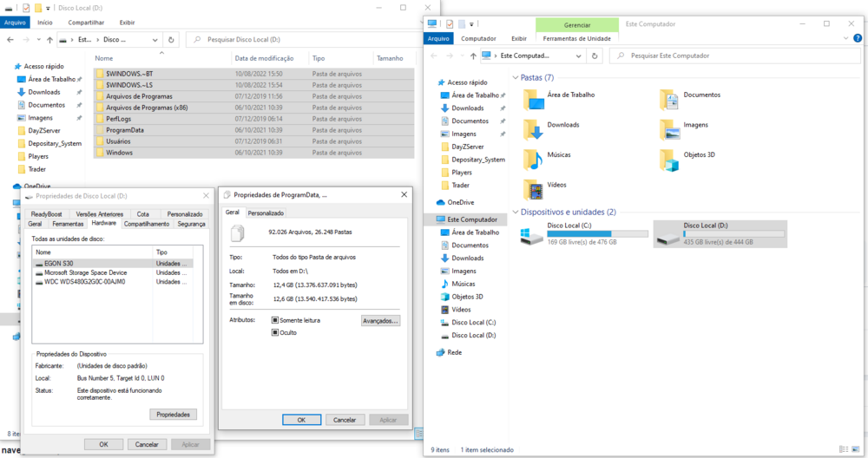Open the Objetos 3D folder icon
This screenshot has height=458, width=868.
[668, 159]
